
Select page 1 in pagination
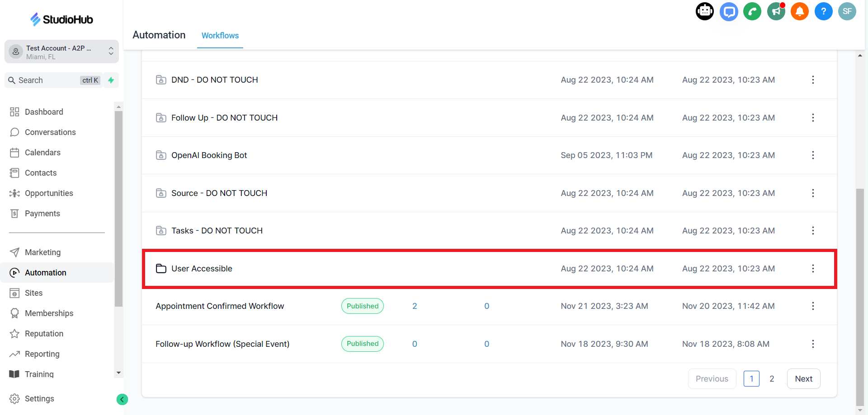tap(751, 379)
